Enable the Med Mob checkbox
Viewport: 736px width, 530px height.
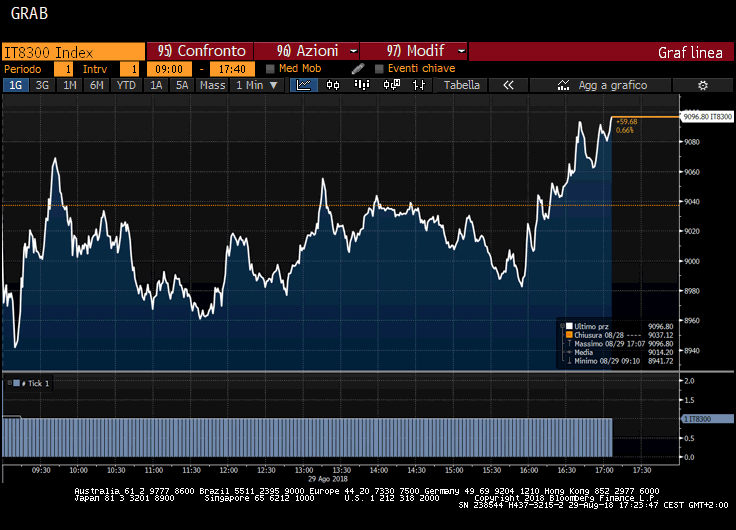pyautogui.click(x=270, y=69)
